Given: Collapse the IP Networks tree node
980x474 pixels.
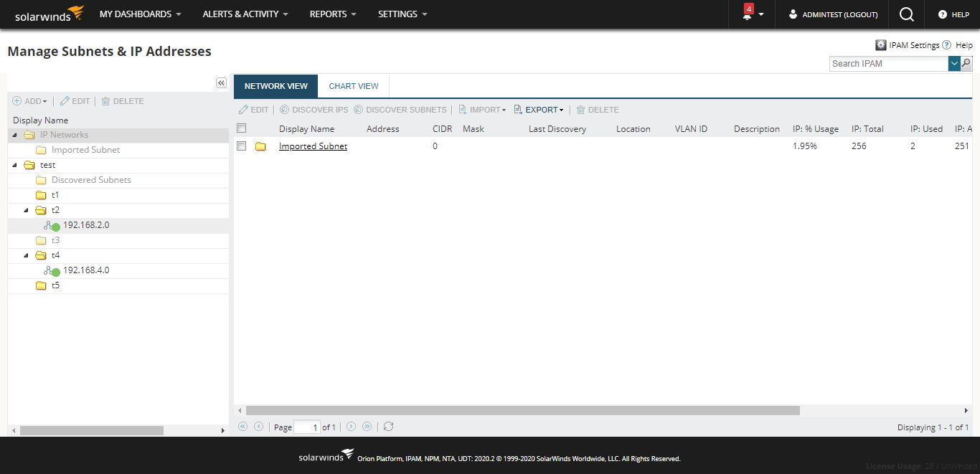Looking at the screenshot, I should click(15, 135).
